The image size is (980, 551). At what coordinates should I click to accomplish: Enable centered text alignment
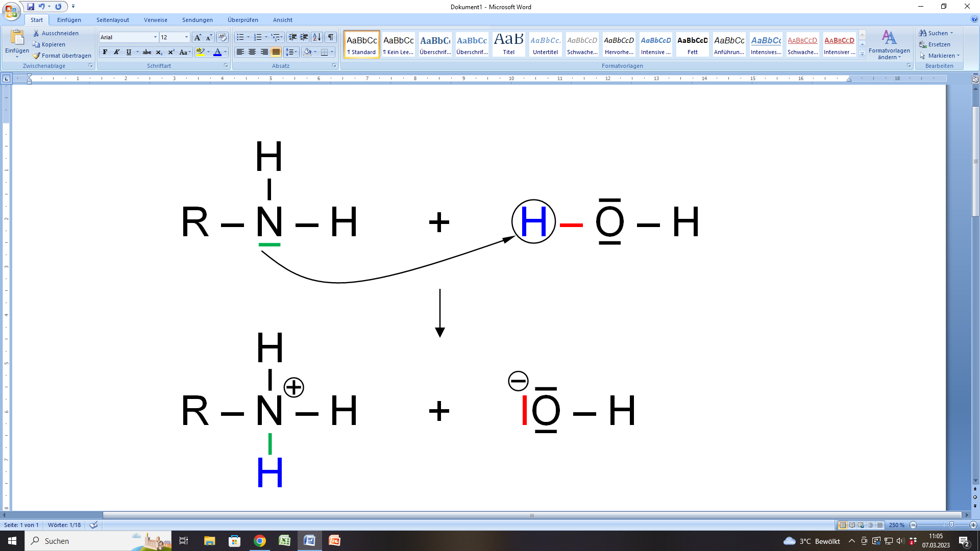pyautogui.click(x=252, y=52)
